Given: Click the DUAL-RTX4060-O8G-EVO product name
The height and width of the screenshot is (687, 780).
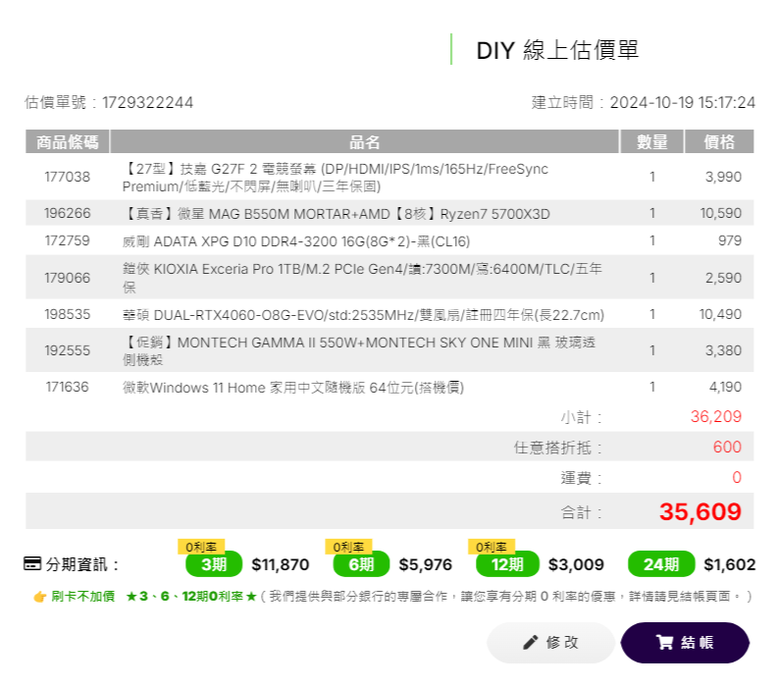Looking at the screenshot, I should (363, 315).
